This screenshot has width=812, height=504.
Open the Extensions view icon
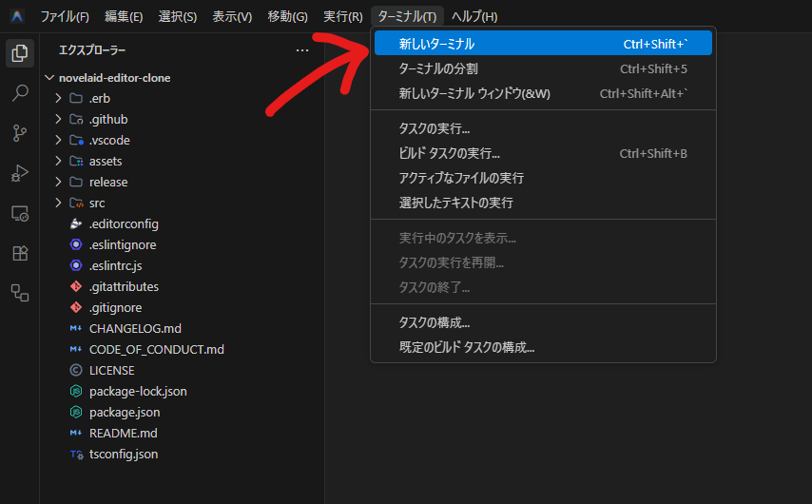[19, 253]
